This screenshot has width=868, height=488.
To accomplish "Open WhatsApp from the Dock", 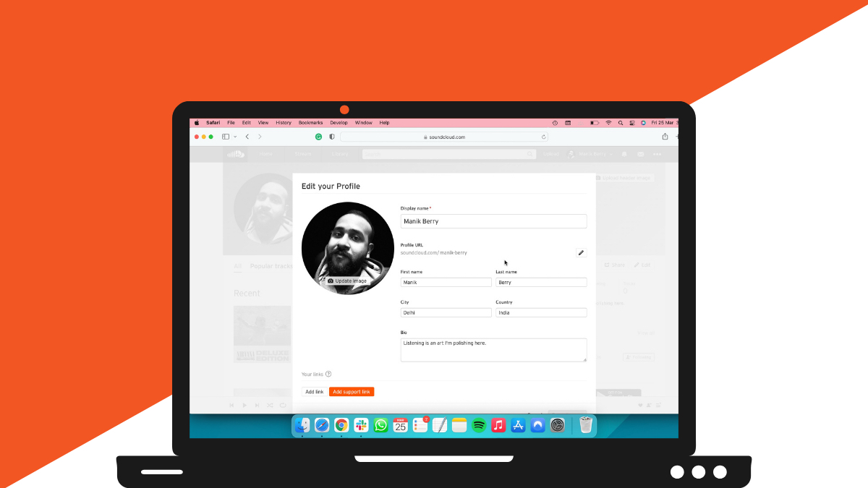I will click(x=380, y=425).
